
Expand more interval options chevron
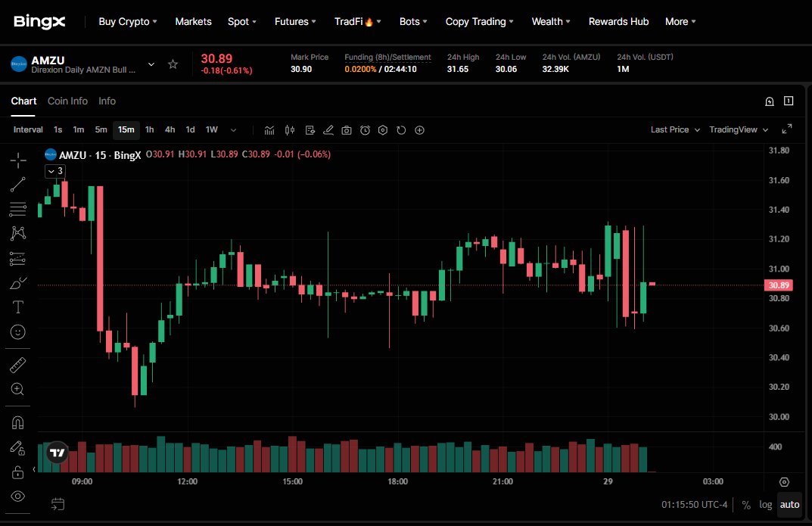233,130
